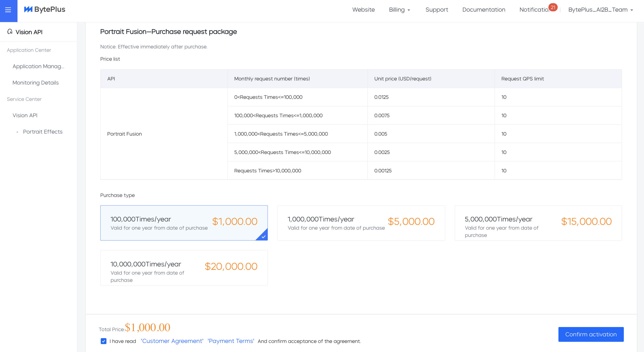Click the hamburger menu icon

click(x=8, y=10)
